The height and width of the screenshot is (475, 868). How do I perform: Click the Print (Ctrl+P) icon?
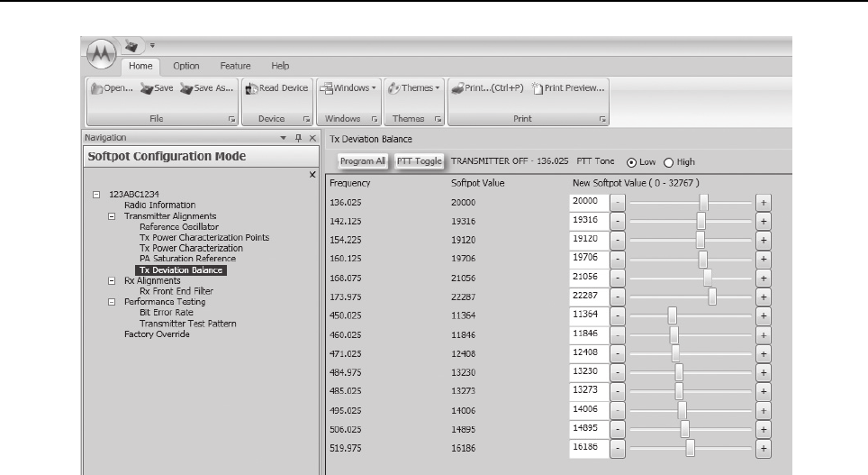tap(458, 88)
